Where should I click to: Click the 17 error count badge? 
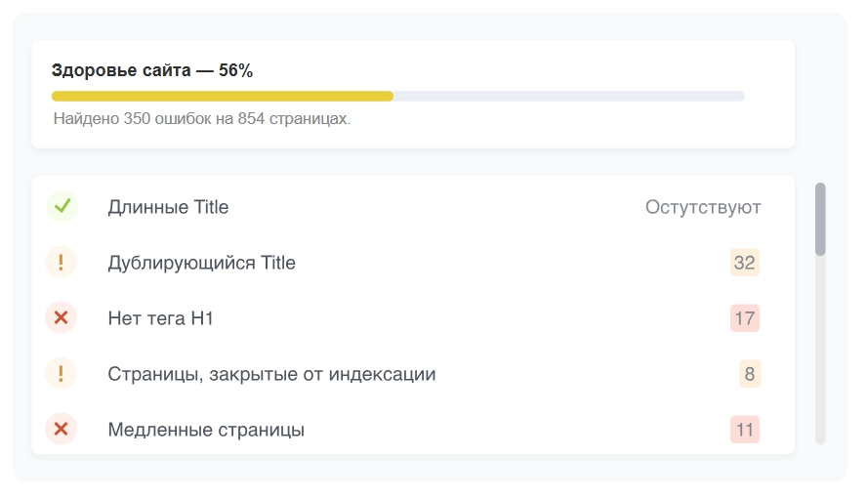[744, 318]
